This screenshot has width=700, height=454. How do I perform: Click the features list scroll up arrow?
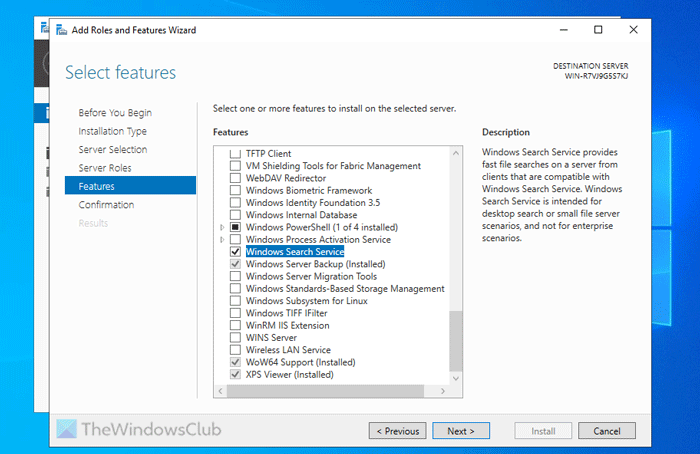tap(456, 153)
